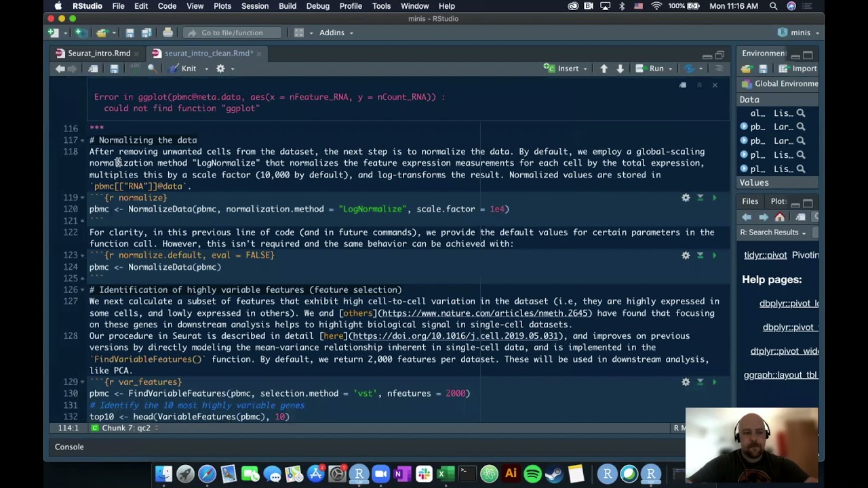Click the Run button
The width and height of the screenshot is (868, 488).
650,68
